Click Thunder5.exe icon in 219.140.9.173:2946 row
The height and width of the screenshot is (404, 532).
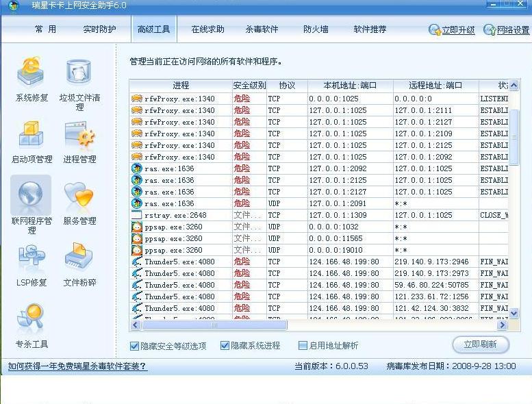137,262
